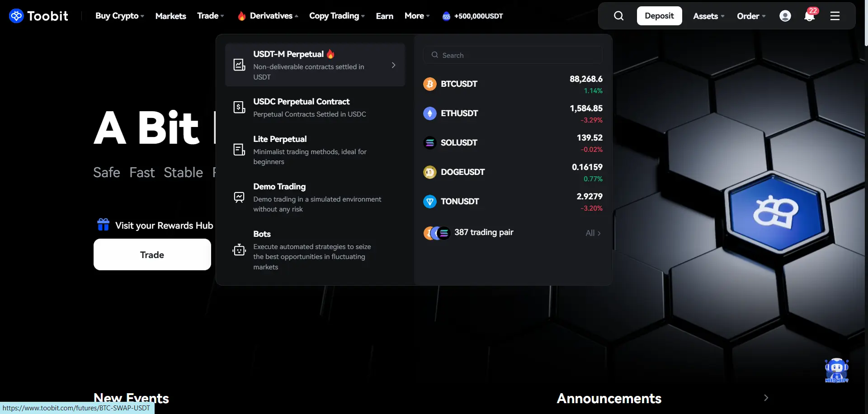Click the Bots robot icon
The height and width of the screenshot is (414, 868).
click(x=239, y=249)
